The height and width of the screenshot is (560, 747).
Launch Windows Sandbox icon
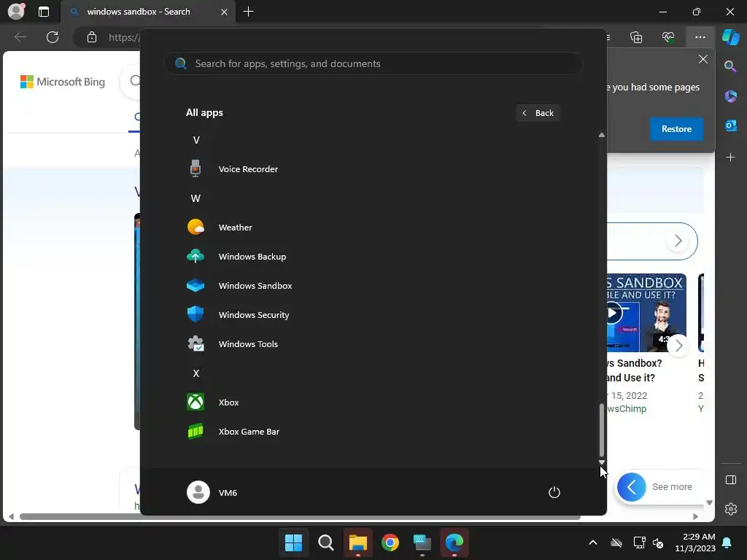pyautogui.click(x=196, y=286)
